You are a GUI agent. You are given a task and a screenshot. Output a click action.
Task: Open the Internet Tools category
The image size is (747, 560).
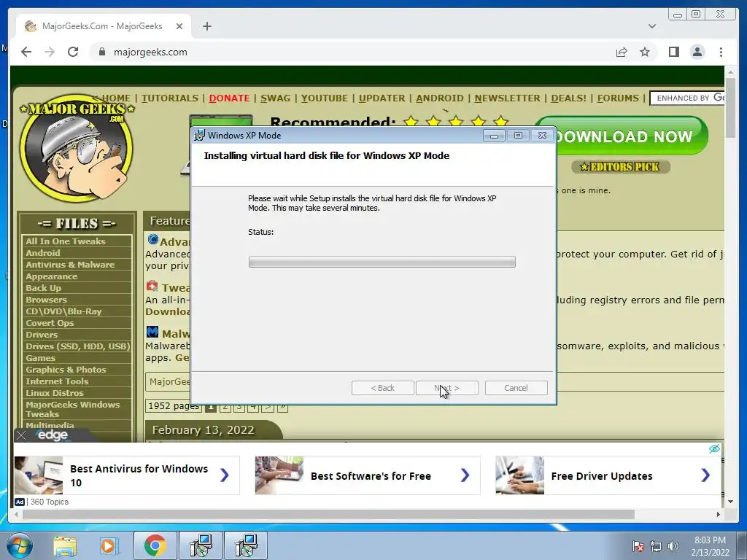click(57, 381)
